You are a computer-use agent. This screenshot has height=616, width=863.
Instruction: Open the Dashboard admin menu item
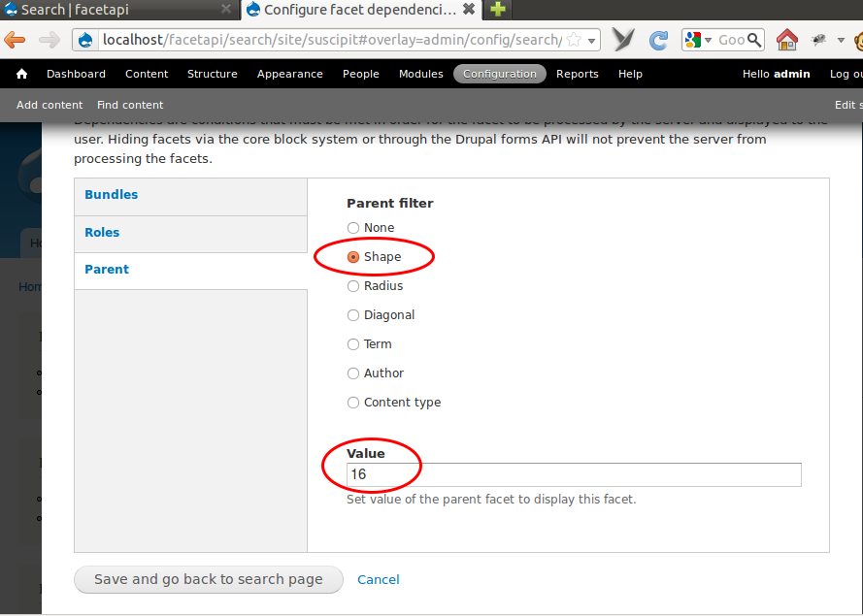tap(76, 74)
